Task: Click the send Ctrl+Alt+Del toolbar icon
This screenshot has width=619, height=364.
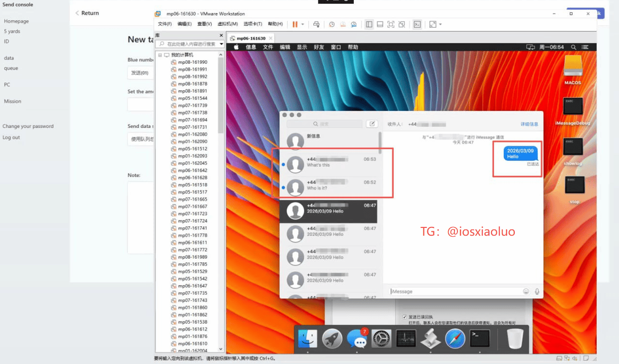Action: click(x=316, y=24)
